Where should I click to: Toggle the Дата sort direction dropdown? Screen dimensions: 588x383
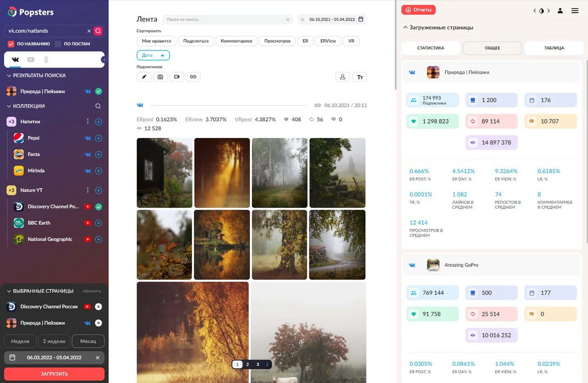[x=153, y=55]
